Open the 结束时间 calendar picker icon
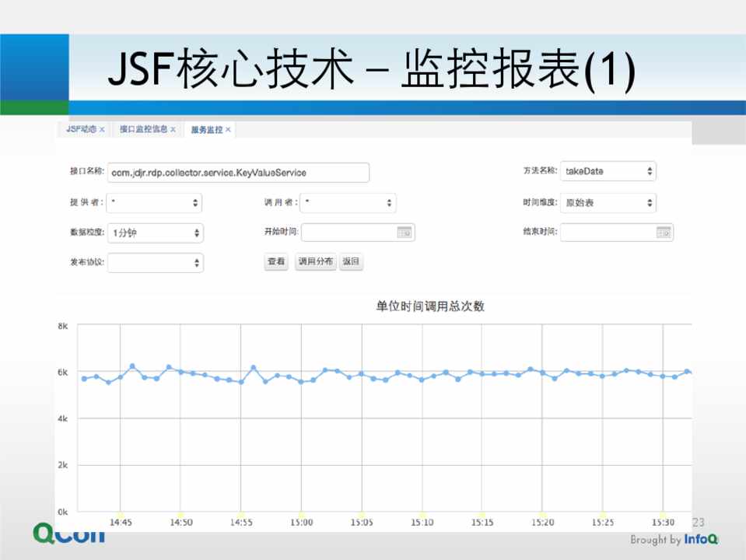The height and width of the screenshot is (560, 746). (x=663, y=232)
